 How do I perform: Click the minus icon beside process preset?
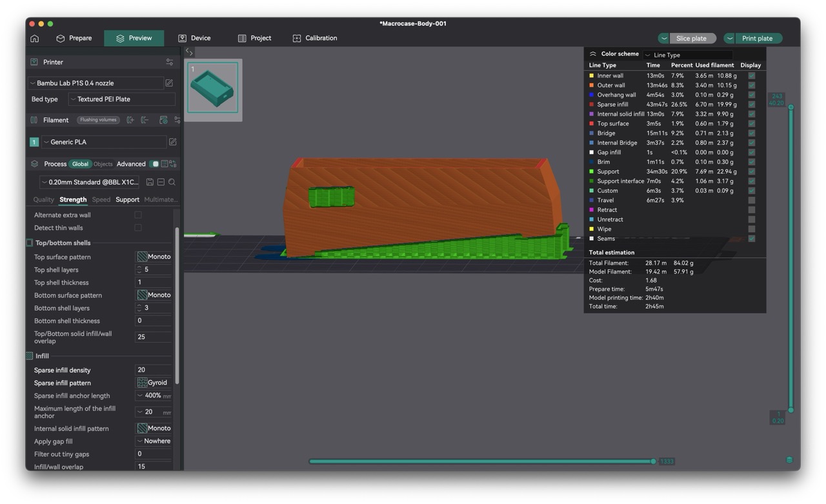point(161,183)
